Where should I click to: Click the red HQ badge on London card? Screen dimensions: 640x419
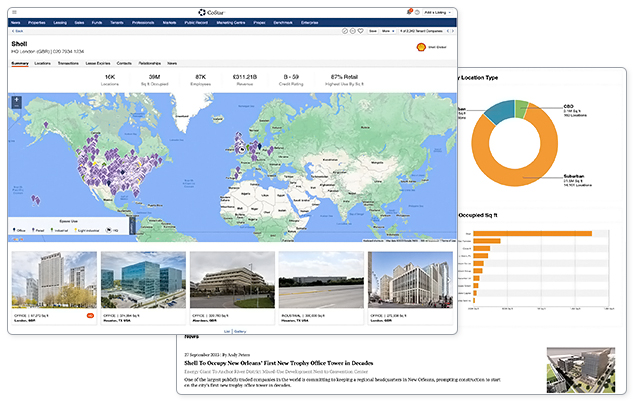(90, 315)
